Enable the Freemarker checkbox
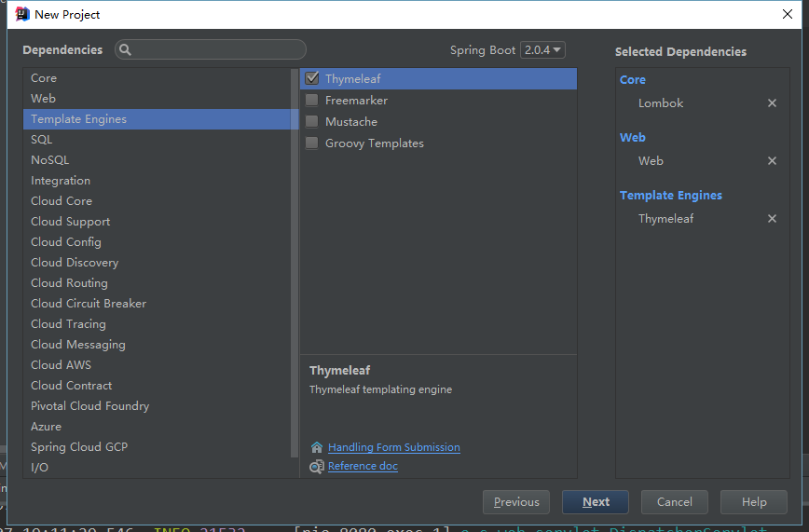Viewport: 809px width, 532px height. [x=311, y=100]
